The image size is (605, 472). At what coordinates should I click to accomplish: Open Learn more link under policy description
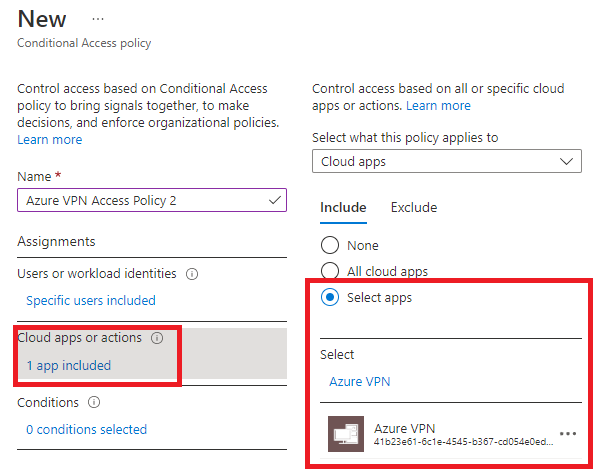[x=50, y=140]
